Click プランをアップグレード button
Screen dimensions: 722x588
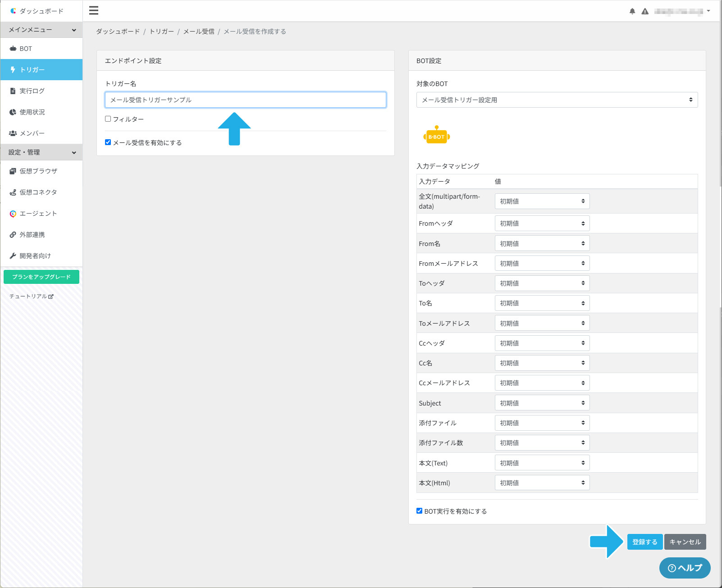coord(41,277)
